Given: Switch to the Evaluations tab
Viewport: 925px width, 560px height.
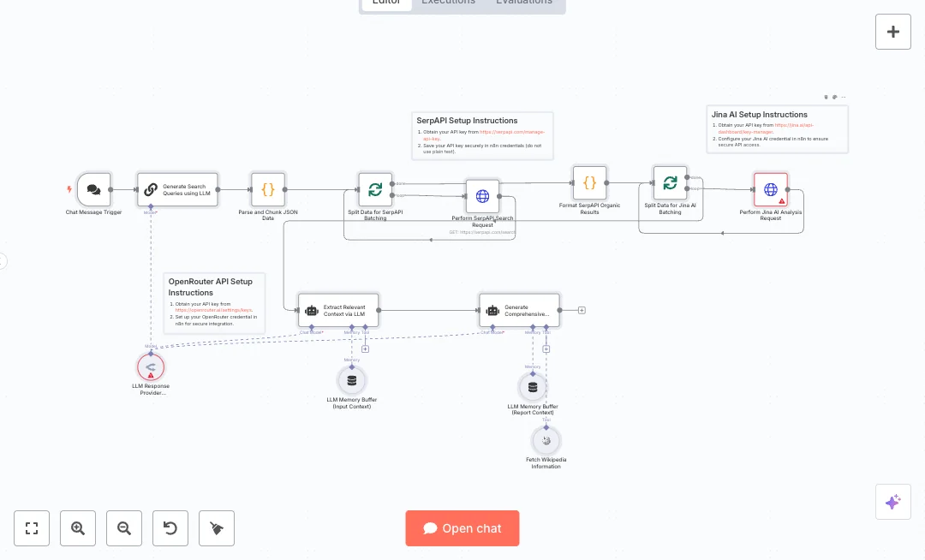Looking at the screenshot, I should (523, 3).
